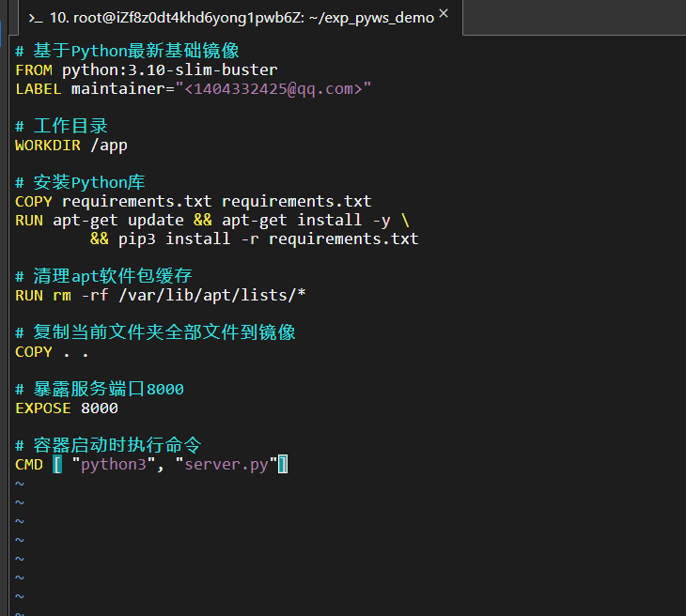This screenshot has height=616, width=686.
Task: Click the comment '# 基于Python最新基础镜像'
Action: coord(127,51)
